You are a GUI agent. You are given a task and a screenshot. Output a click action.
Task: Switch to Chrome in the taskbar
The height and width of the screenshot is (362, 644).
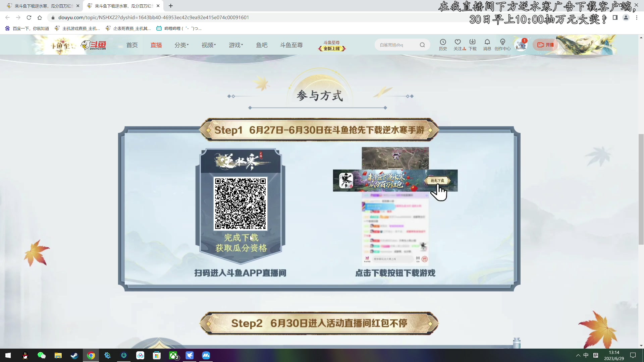[x=91, y=355]
